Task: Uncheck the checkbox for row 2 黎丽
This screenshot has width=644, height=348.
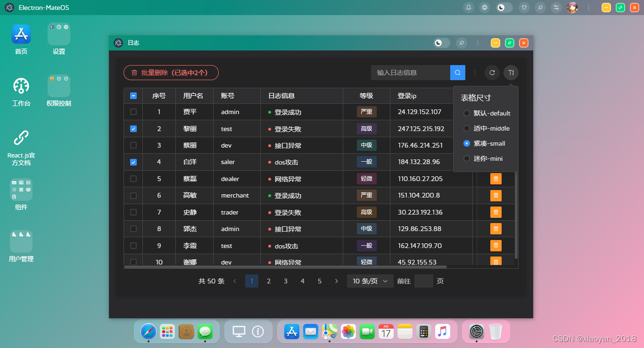Action: pos(133,129)
